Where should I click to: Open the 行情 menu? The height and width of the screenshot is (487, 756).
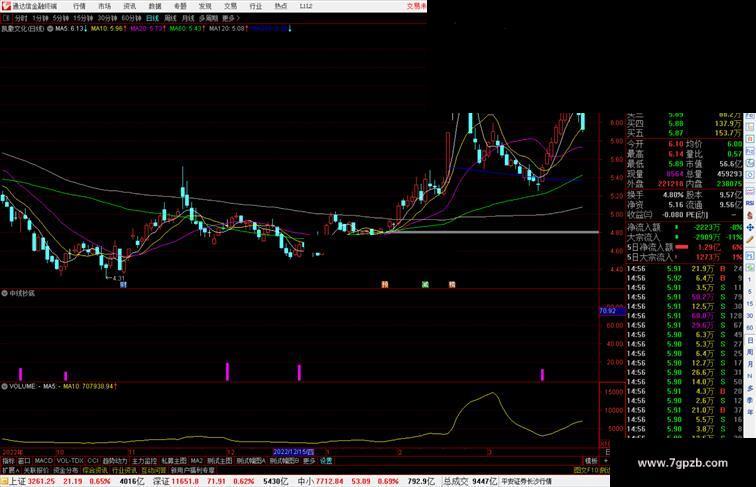[79, 6]
